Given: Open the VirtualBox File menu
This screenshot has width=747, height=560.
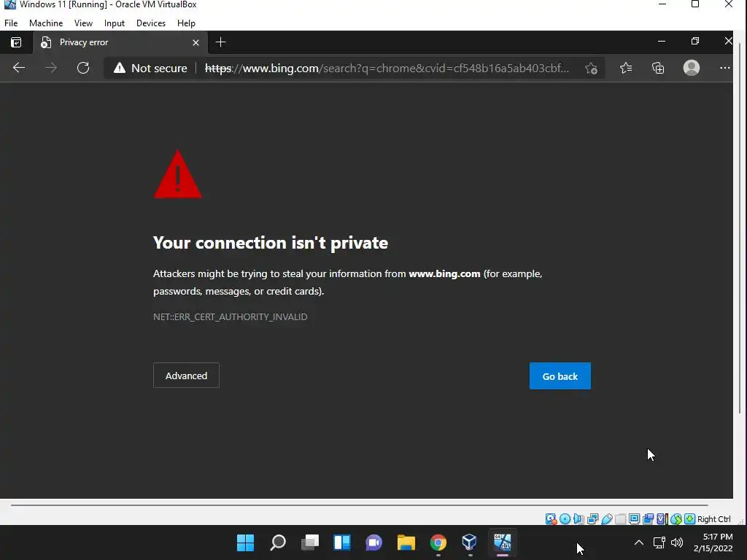Looking at the screenshot, I should pos(11,23).
